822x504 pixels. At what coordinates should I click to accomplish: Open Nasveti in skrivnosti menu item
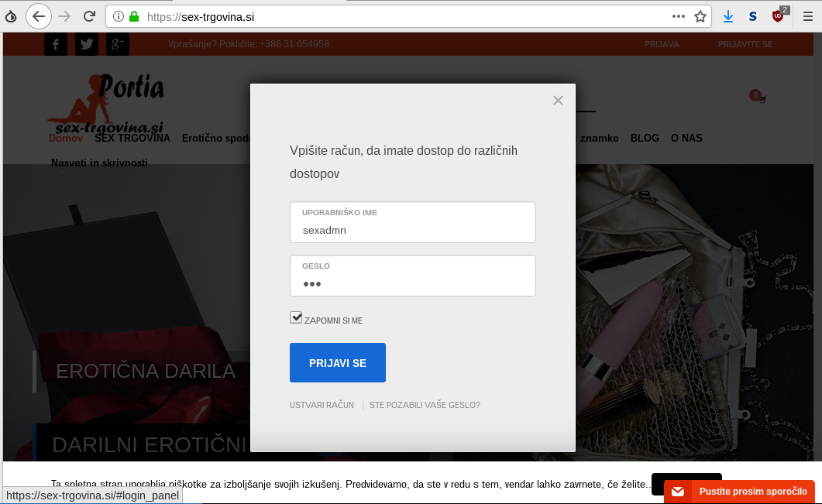click(x=99, y=163)
